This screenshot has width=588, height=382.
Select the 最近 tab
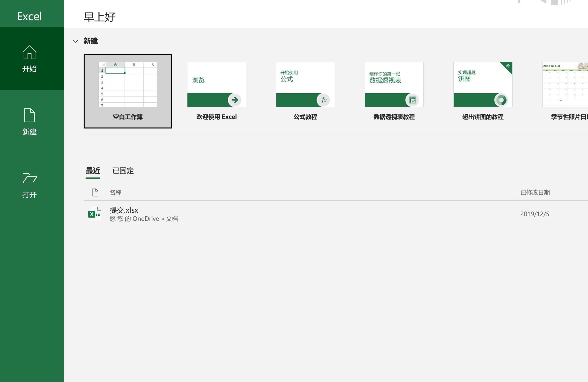[93, 171]
